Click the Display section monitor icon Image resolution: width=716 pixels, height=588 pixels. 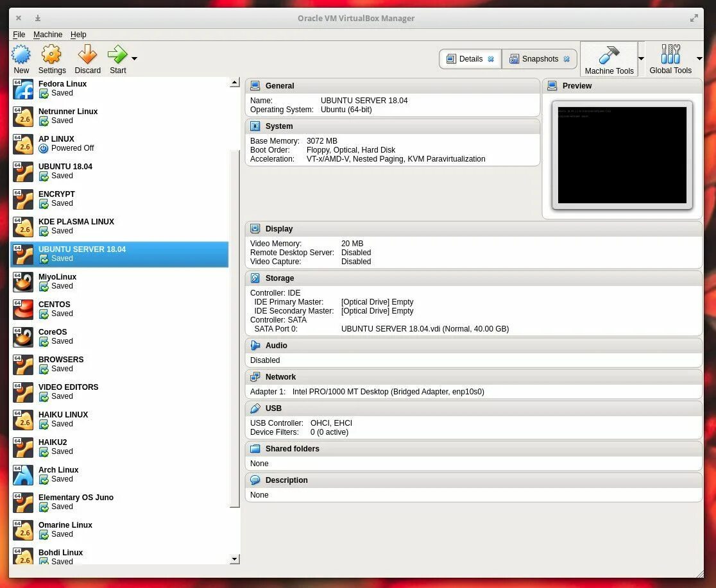pos(255,229)
